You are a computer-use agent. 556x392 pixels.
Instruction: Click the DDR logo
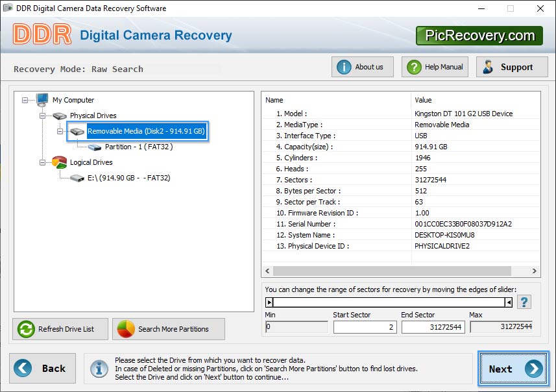click(42, 34)
